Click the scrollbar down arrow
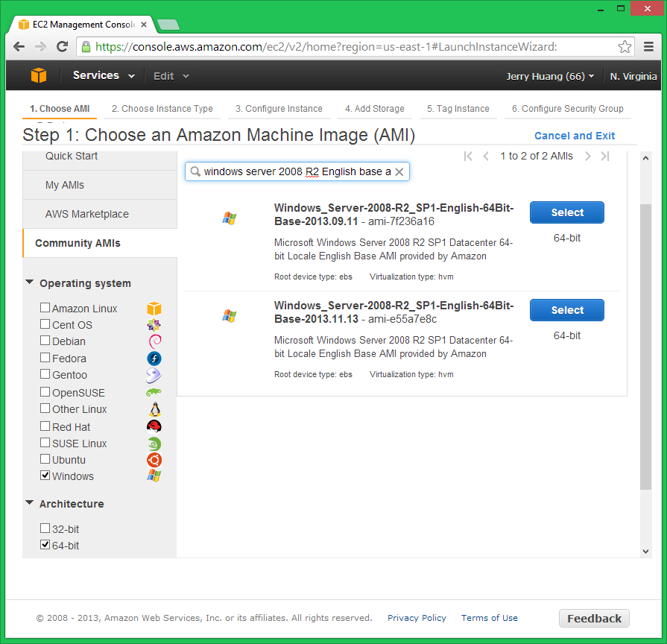 [645, 552]
